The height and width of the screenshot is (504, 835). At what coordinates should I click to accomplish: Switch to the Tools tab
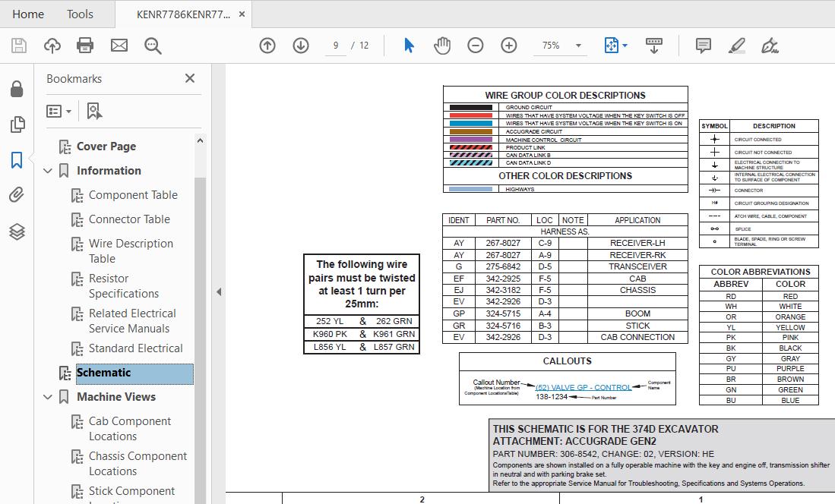tap(80, 14)
